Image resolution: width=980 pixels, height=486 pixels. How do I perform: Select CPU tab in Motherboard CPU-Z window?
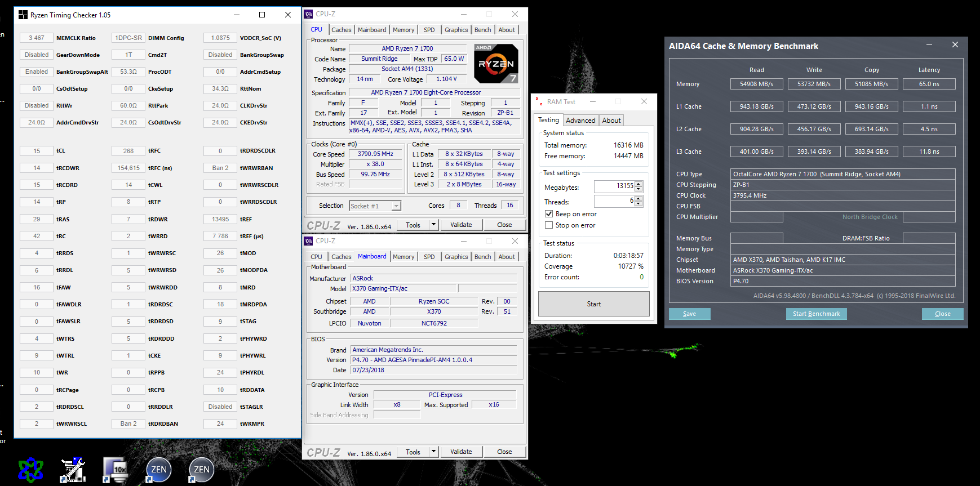(x=317, y=257)
